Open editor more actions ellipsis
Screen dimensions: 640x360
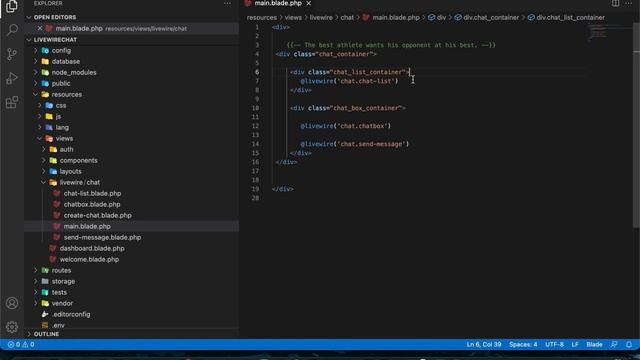pos(628,4)
